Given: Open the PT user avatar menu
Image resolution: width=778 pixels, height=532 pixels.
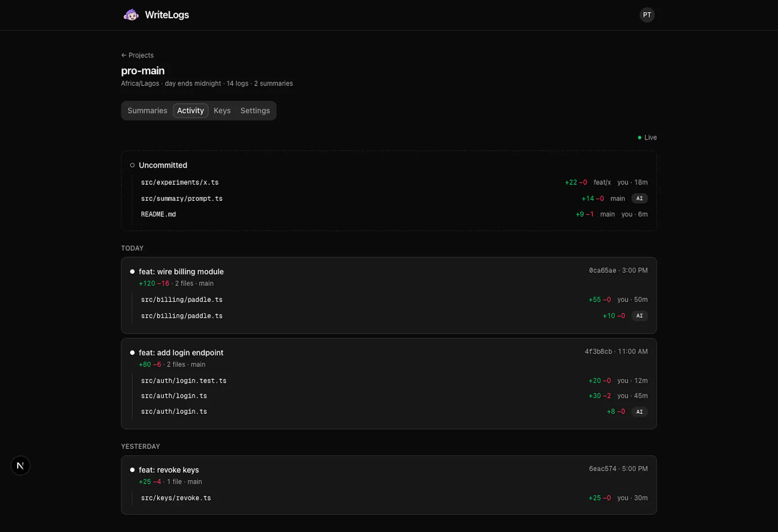Looking at the screenshot, I should point(647,15).
